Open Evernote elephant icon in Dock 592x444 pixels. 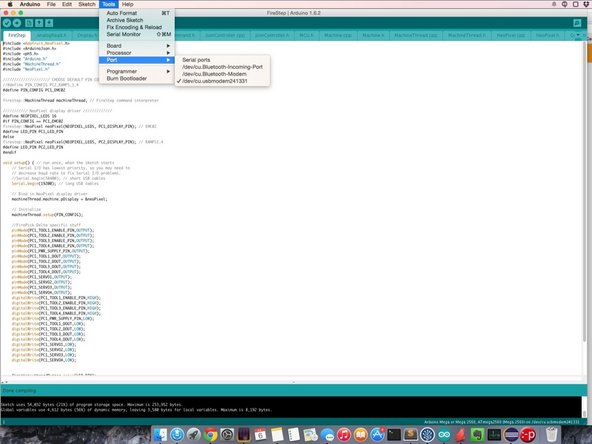478,435
